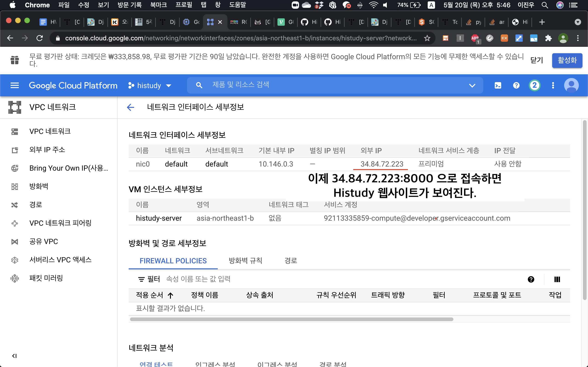Open the hamburger navigation menu
This screenshot has width=588, height=367.
[x=14, y=85]
